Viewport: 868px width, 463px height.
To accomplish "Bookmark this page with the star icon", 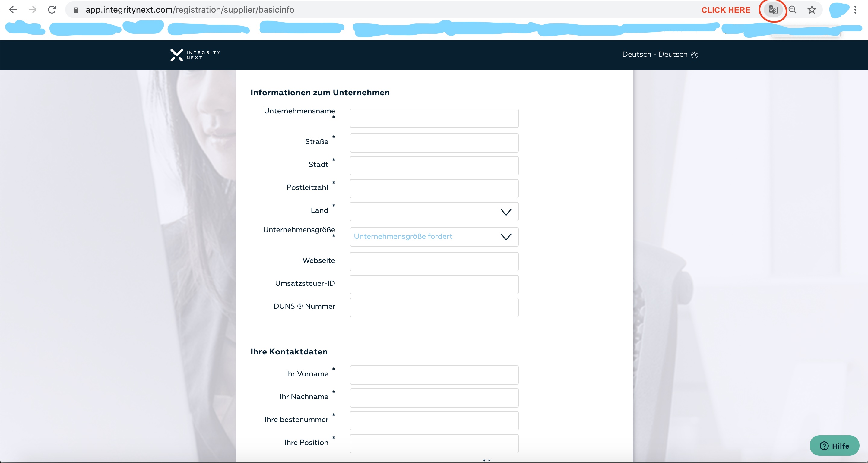I will [812, 10].
